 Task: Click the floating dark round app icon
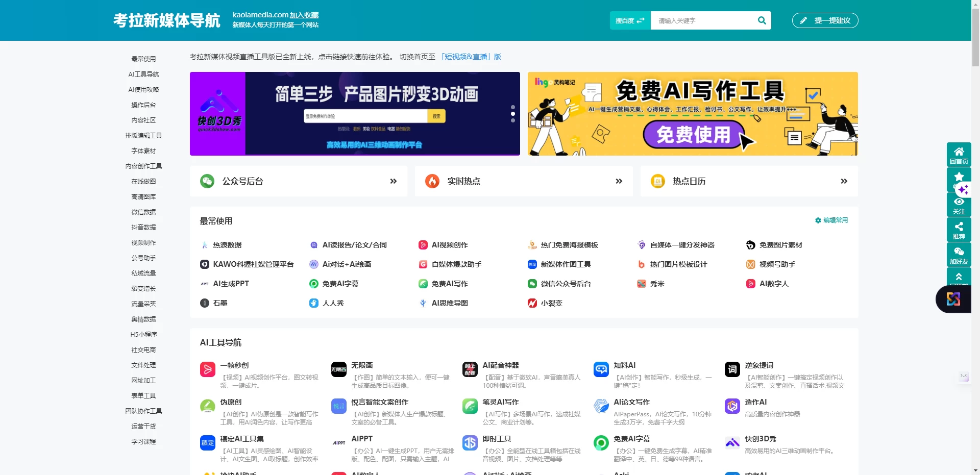[x=953, y=299]
